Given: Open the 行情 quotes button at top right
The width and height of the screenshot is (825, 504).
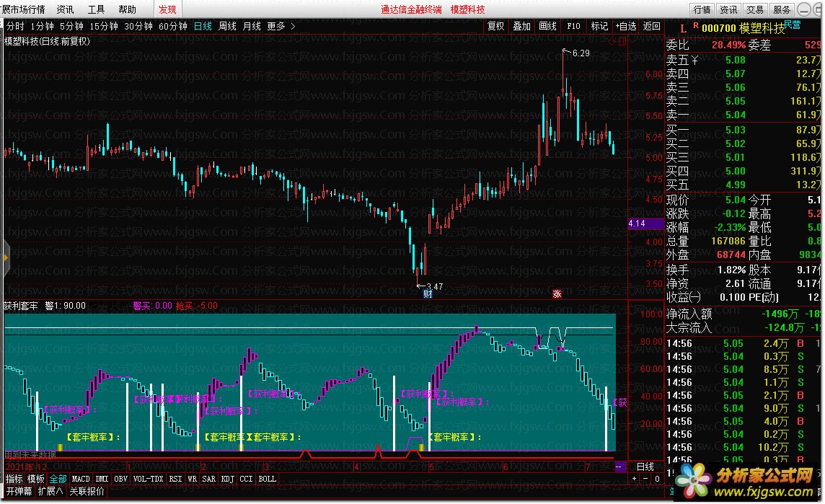Looking at the screenshot, I should point(702,9).
